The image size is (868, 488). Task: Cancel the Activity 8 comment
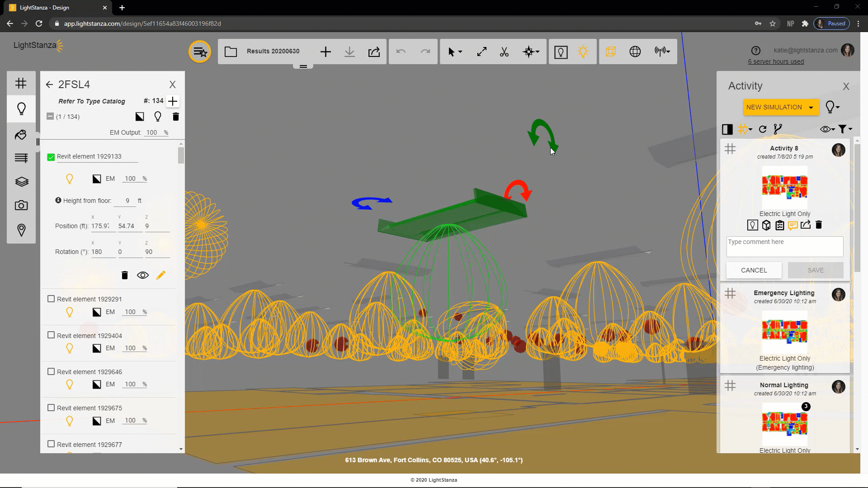(x=754, y=270)
